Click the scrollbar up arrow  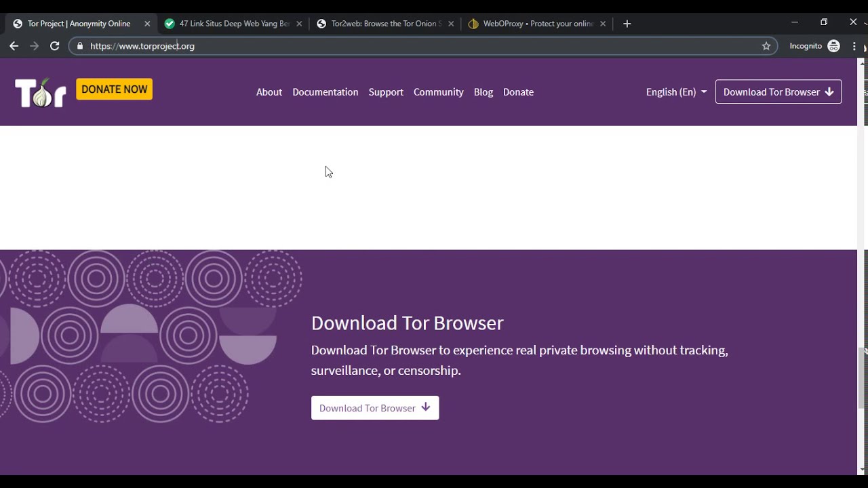(863, 63)
